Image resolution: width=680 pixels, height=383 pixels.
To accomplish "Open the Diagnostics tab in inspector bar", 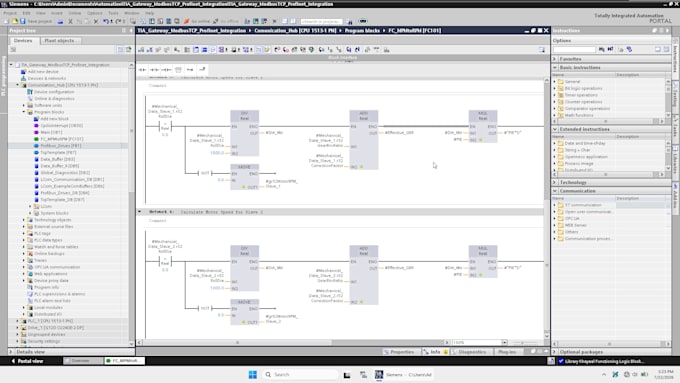I will (x=469, y=352).
